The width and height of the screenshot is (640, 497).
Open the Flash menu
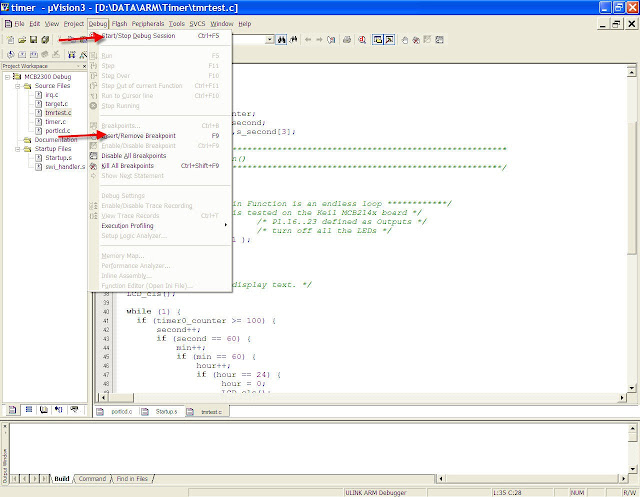pyautogui.click(x=119, y=24)
